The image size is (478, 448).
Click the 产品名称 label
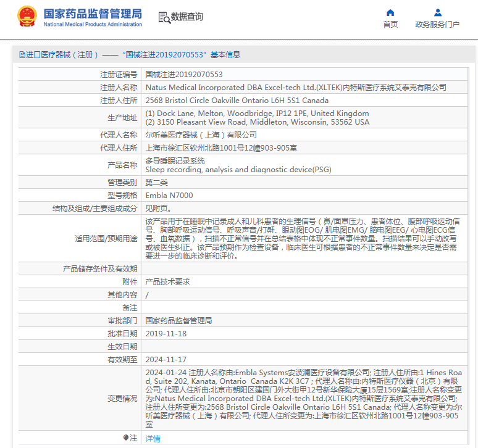pos(122,165)
